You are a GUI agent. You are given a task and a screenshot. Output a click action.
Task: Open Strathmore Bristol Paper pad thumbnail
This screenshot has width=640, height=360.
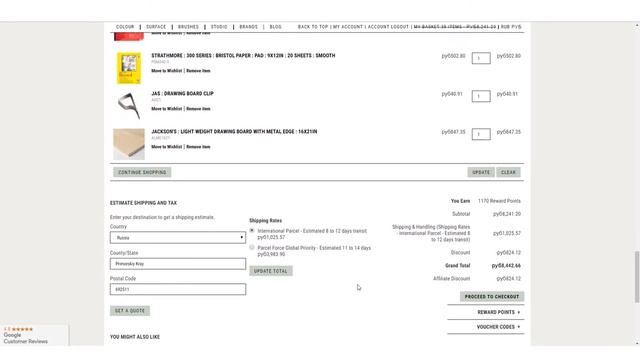(129, 68)
